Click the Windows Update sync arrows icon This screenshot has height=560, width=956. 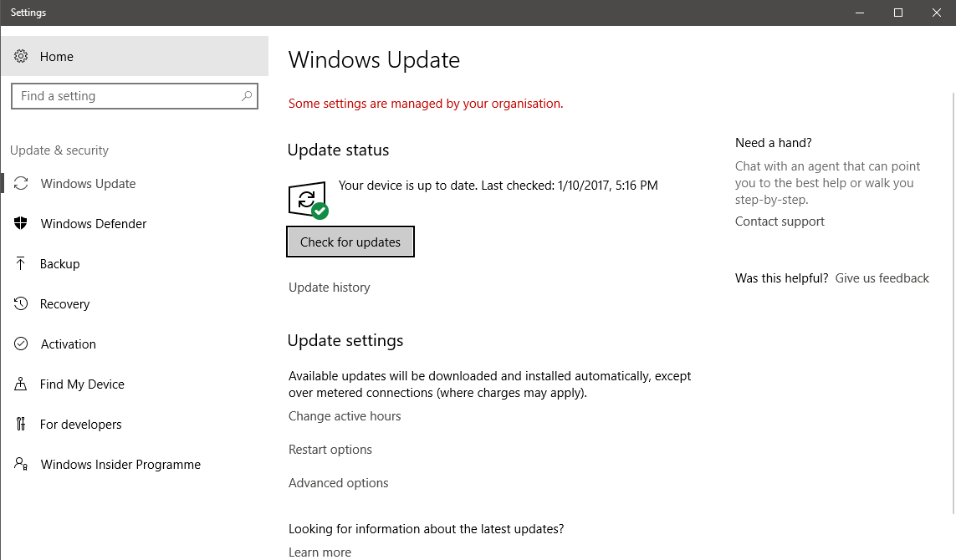click(21, 183)
